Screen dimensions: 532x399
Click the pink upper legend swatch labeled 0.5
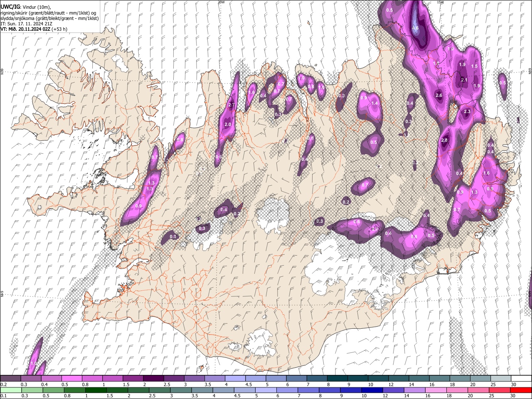[x=71, y=378]
